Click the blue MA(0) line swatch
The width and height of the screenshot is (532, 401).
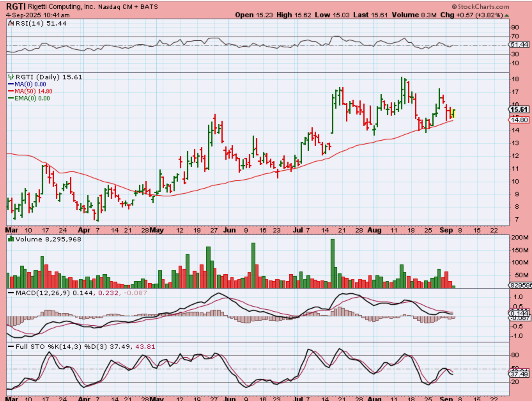[x=11, y=84]
